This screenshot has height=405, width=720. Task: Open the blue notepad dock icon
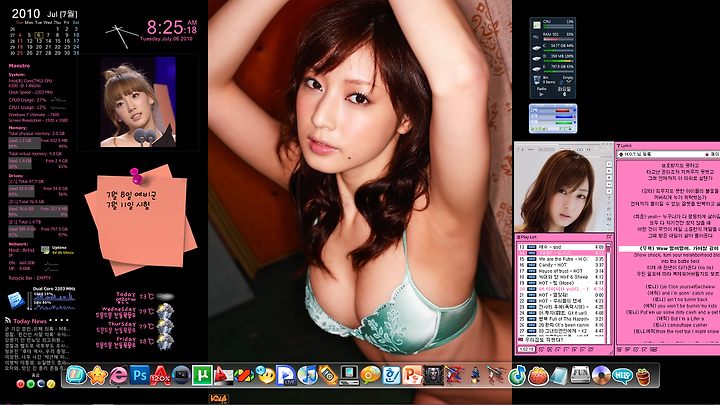click(559, 376)
